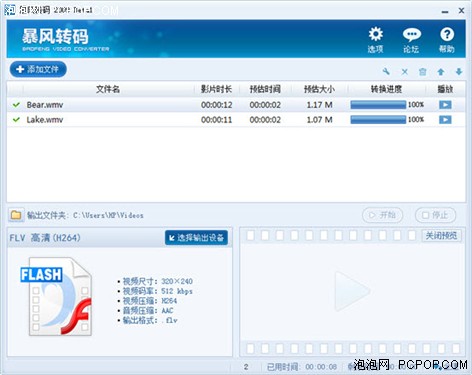Click the wrench edit settings icon
Image resolution: width=472 pixels, height=375 pixels.
[x=386, y=71]
